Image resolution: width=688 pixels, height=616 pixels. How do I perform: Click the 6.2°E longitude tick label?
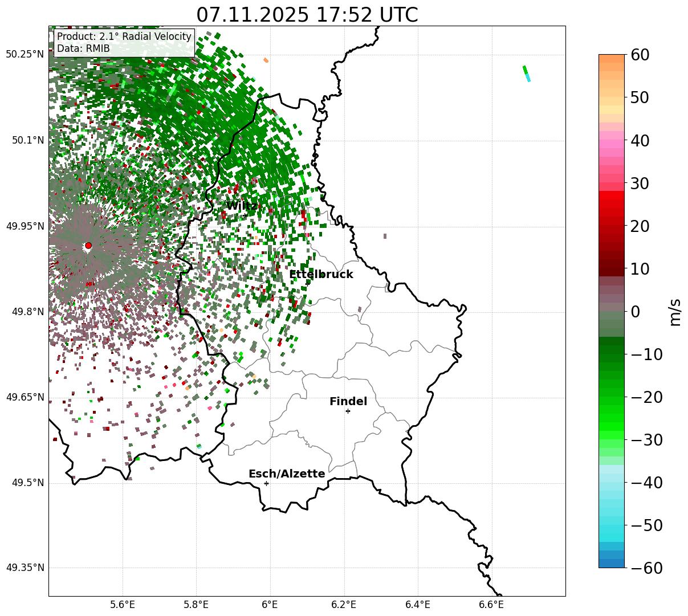344,605
